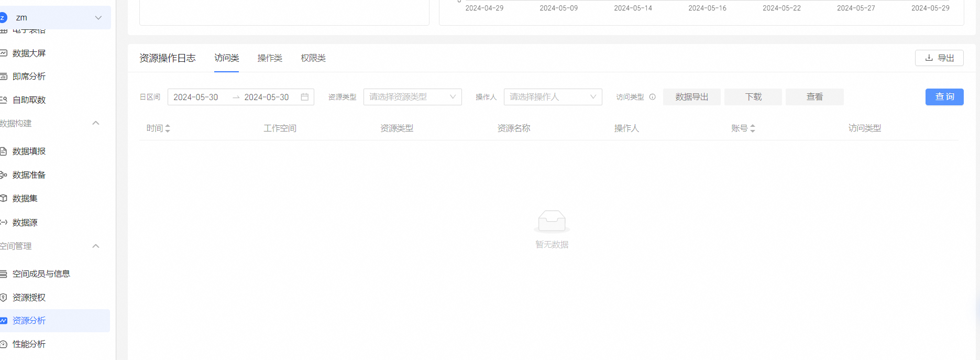Screen dimensions: 980x360
Task: Click the info icon beside 访问类型
Action: coord(653,97)
